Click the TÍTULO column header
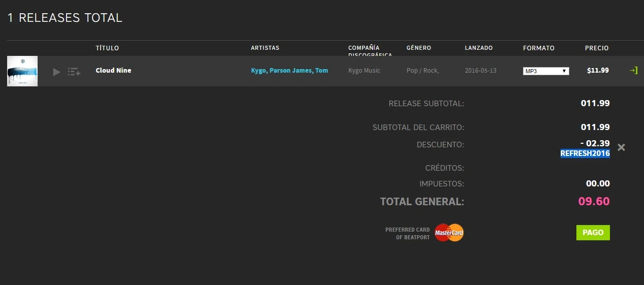 pyautogui.click(x=107, y=48)
